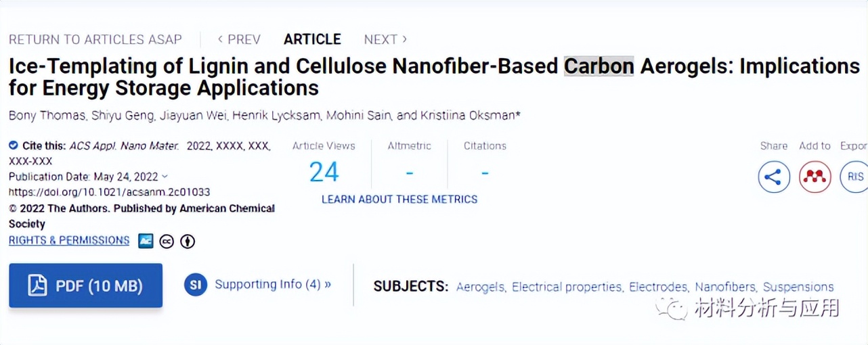Click the Share icon button
This screenshot has height=345, width=868.
tap(774, 177)
